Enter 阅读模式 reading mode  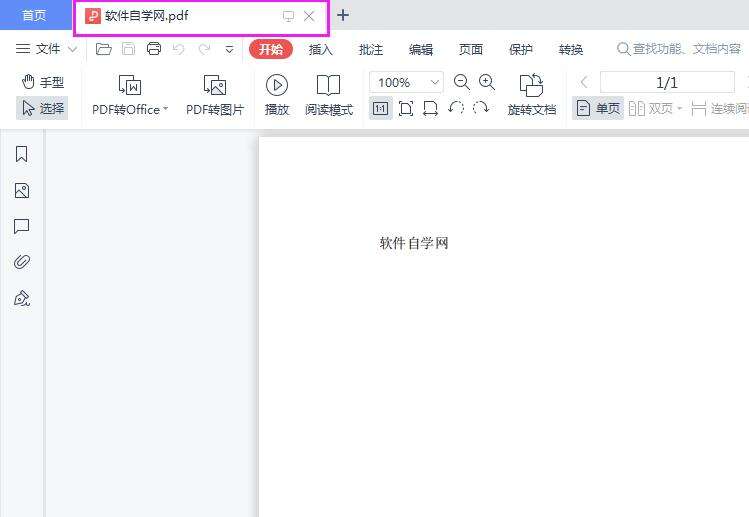coord(329,95)
